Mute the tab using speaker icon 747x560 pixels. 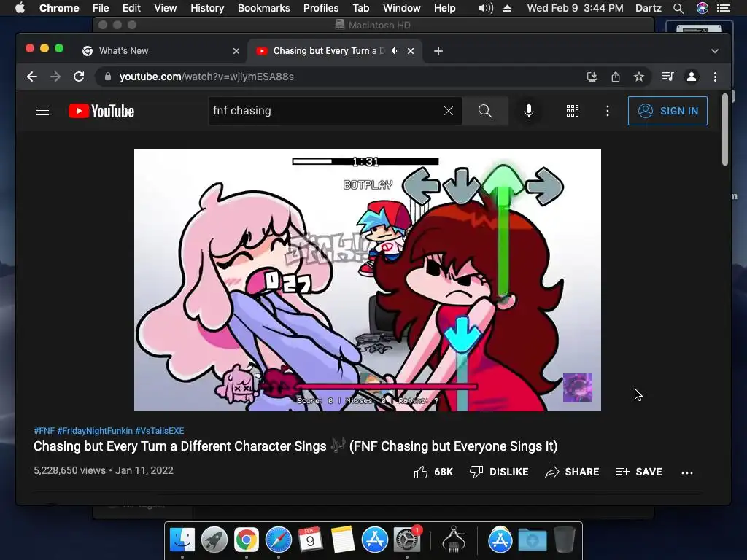click(395, 51)
